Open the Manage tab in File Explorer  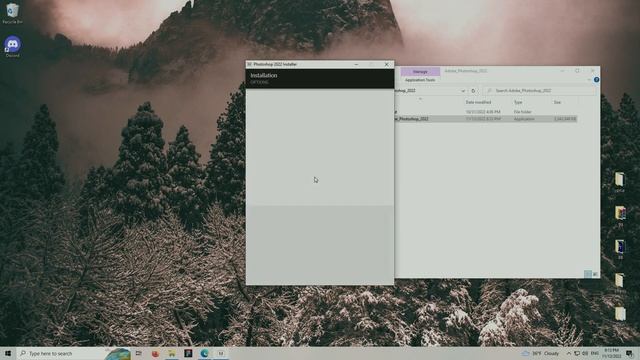(420, 72)
